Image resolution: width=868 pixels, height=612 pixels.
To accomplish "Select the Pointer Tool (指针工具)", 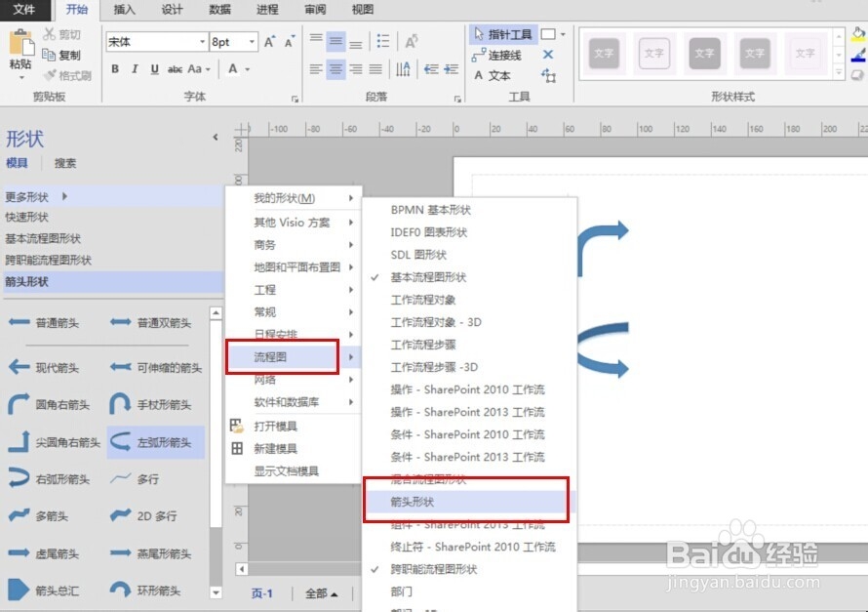I will point(503,34).
